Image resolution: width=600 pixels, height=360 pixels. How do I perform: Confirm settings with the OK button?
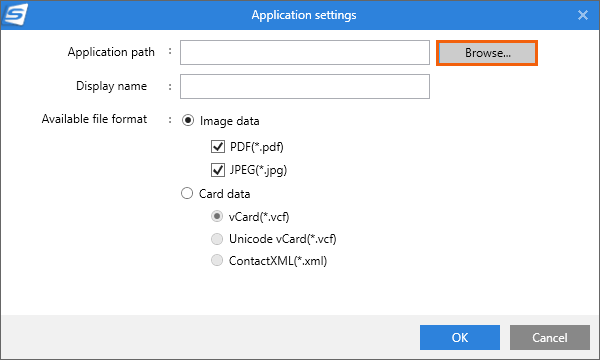tap(460, 337)
